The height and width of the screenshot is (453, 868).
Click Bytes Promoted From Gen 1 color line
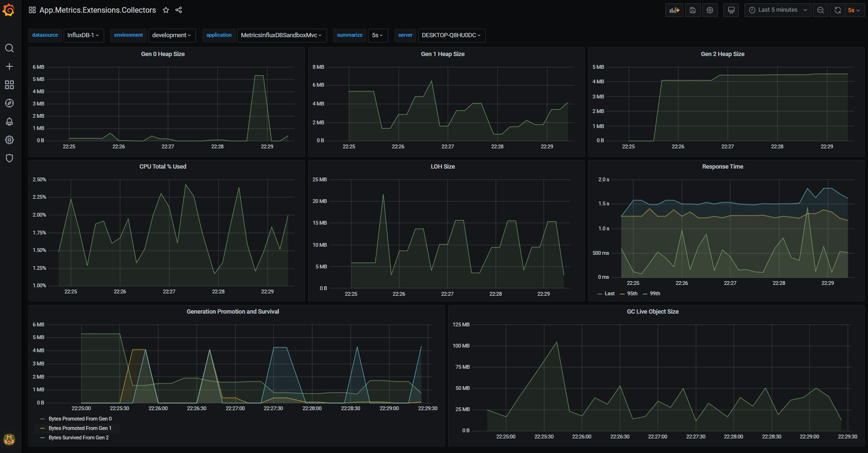pos(42,429)
